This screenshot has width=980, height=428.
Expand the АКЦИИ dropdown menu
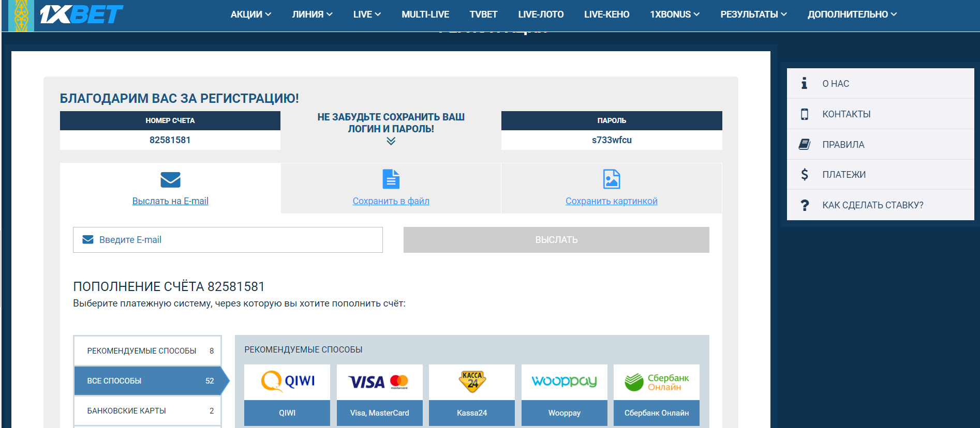click(x=250, y=14)
